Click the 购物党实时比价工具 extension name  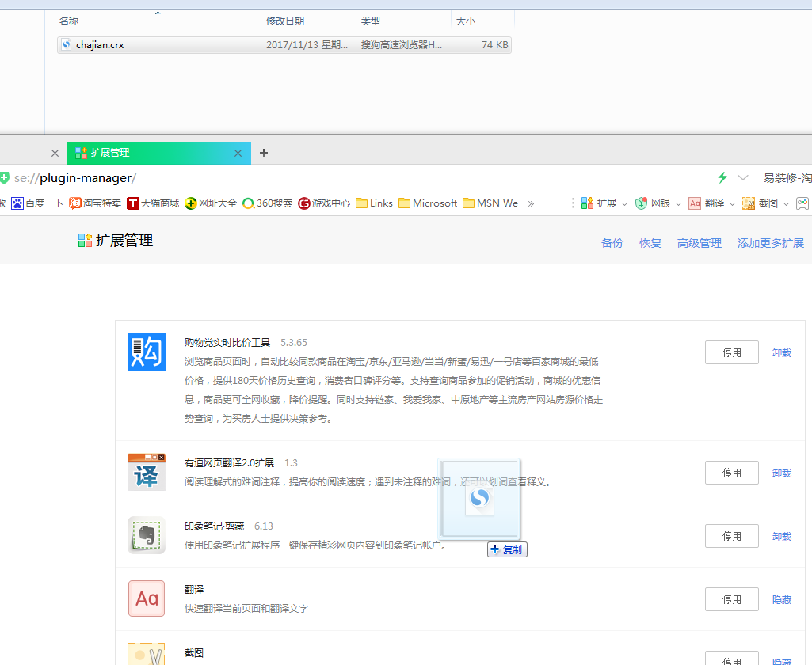click(x=227, y=343)
